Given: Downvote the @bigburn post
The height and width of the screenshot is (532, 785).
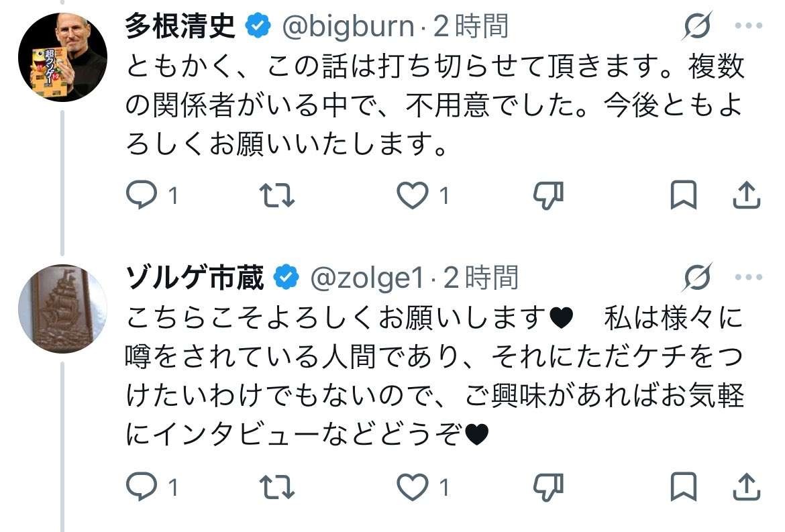Looking at the screenshot, I should tap(547, 195).
